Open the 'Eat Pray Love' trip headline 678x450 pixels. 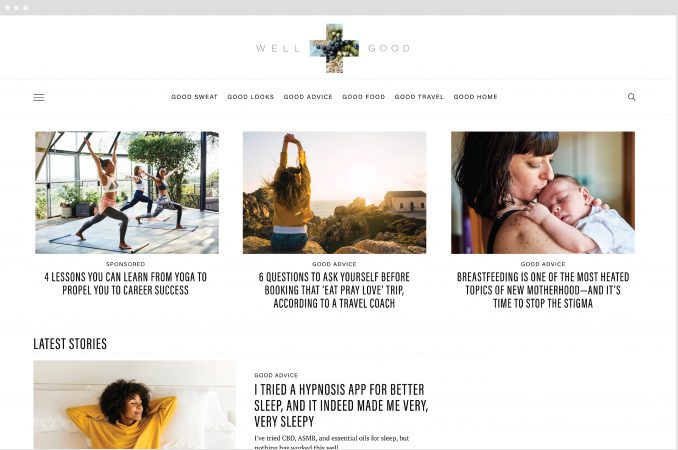[x=334, y=290]
